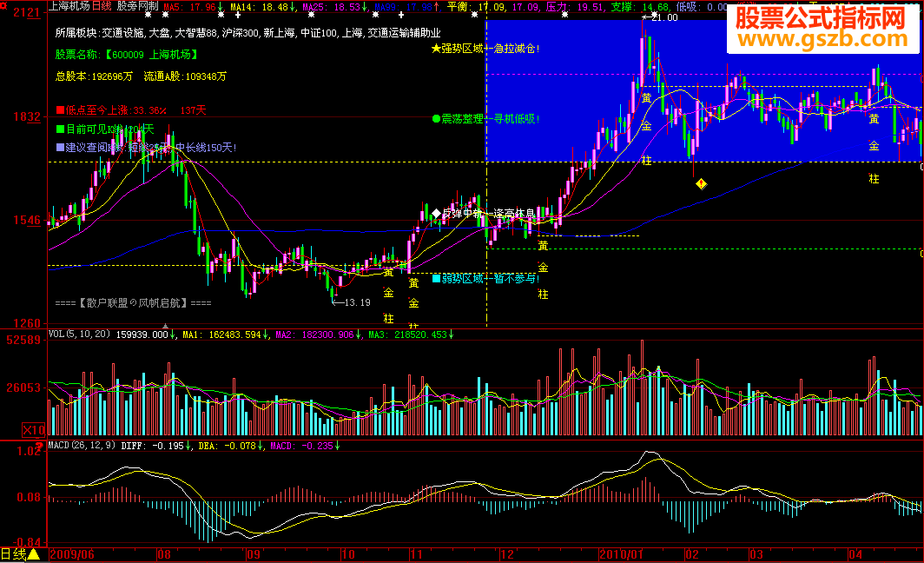Screen dimensions: 924x563
Task: Click the 2121 price axis label
Action: pos(27,12)
